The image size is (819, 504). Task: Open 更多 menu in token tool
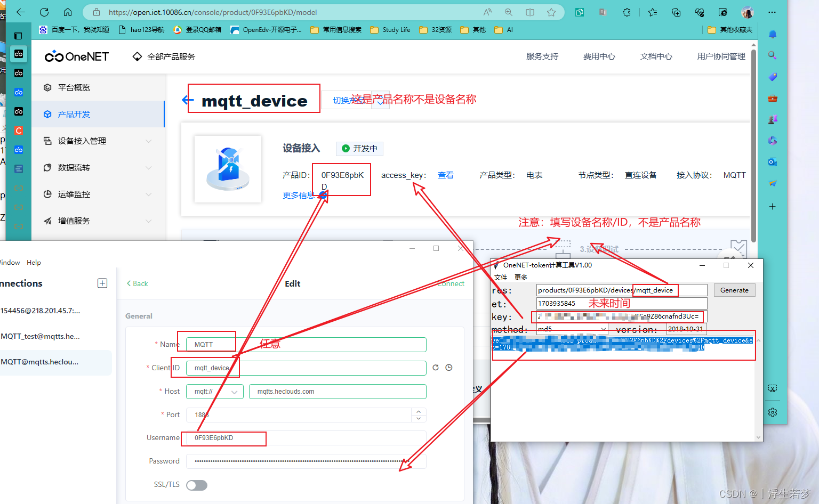[521, 277]
